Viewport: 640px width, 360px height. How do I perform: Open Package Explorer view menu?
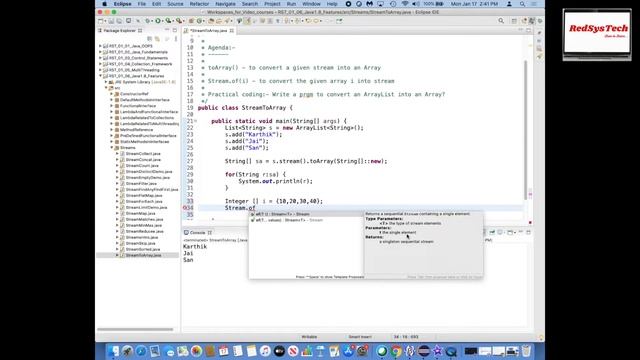click(x=176, y=39)
